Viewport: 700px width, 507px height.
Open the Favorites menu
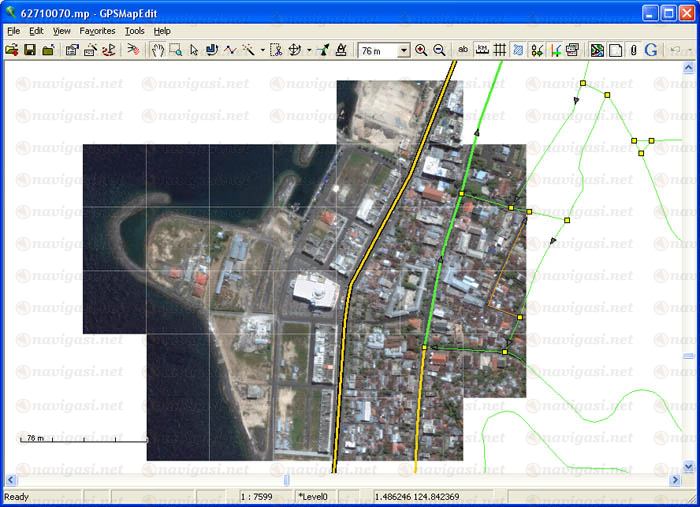(98, 31)
